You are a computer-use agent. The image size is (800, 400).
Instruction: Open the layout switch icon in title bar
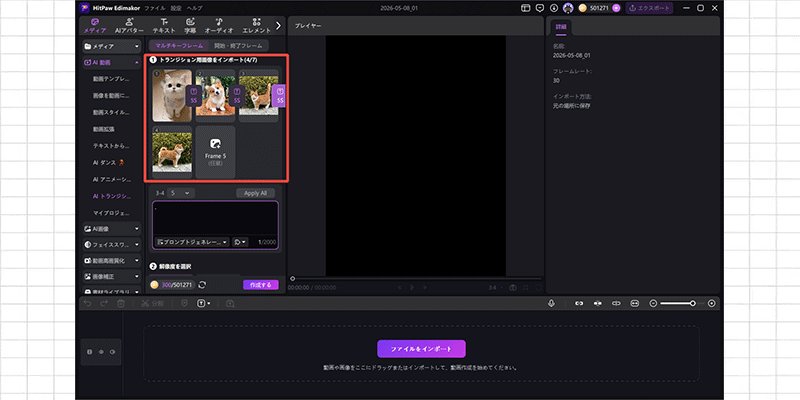pyautogui.click(x=526, y=8)
